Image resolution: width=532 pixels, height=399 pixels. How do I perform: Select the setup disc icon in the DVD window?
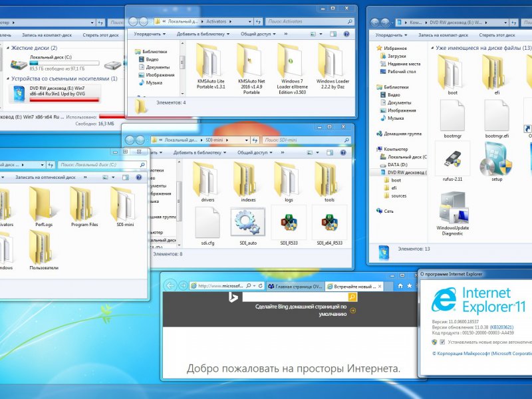(x=497, y=162)
